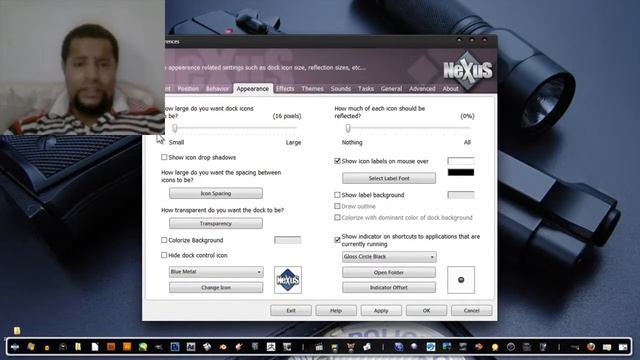Open the red arrows icon in the dock
The image size is (640, 360).
pyautogui.click(x=479, y=347)
